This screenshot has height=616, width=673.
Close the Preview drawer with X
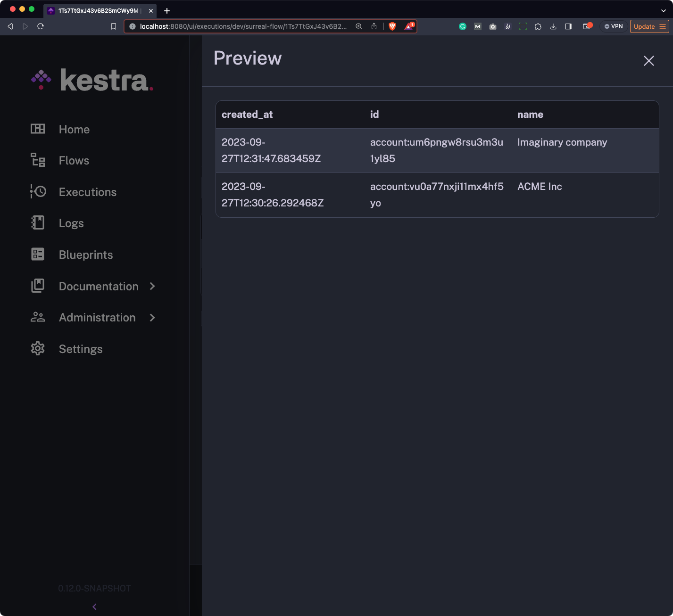pos(649,61)
